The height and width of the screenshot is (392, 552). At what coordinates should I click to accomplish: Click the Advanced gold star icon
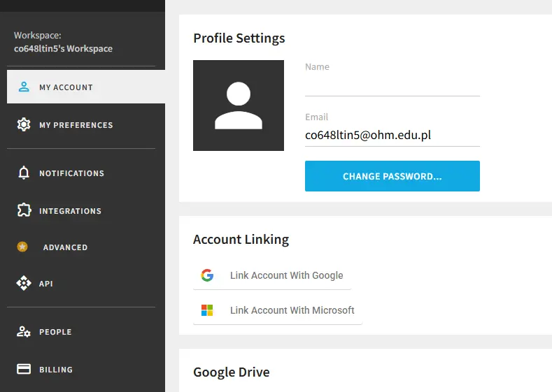click(22, 247)
